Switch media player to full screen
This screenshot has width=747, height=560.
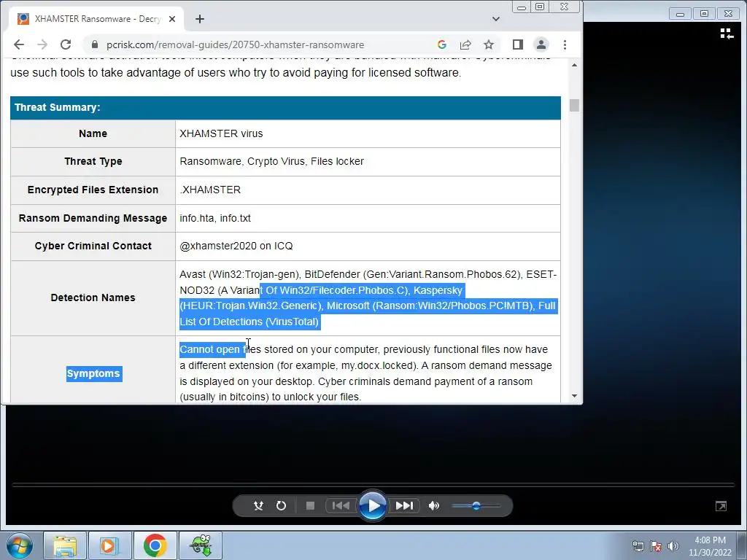pyautogui.click(x=721, y=506)
